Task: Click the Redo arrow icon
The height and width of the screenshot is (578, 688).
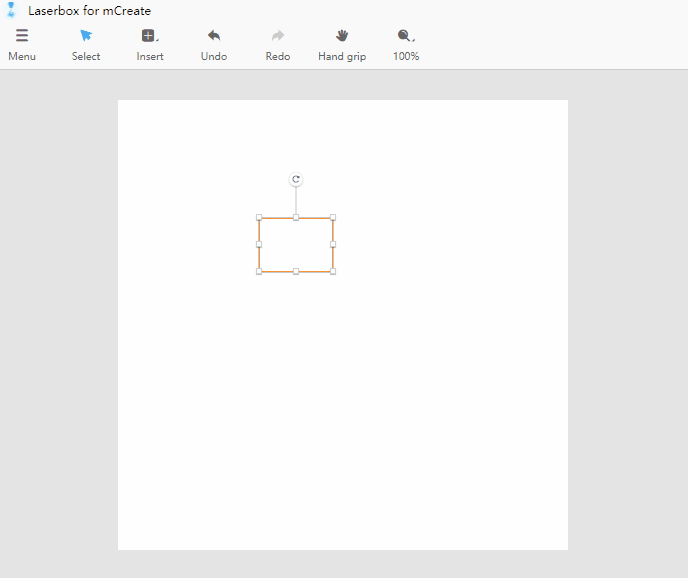Action: pos(278,36)
